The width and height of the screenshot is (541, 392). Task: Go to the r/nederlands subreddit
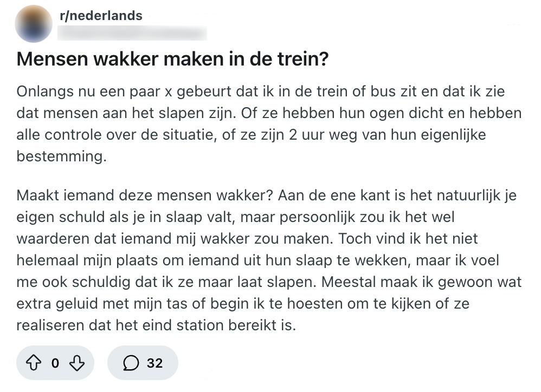[101, 16]
